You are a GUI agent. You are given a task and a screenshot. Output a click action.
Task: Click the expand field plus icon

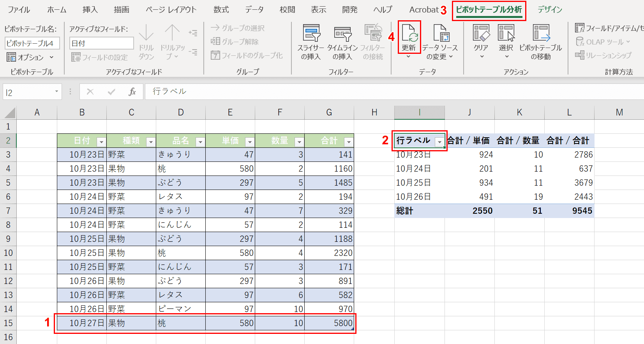coord(193,33)
